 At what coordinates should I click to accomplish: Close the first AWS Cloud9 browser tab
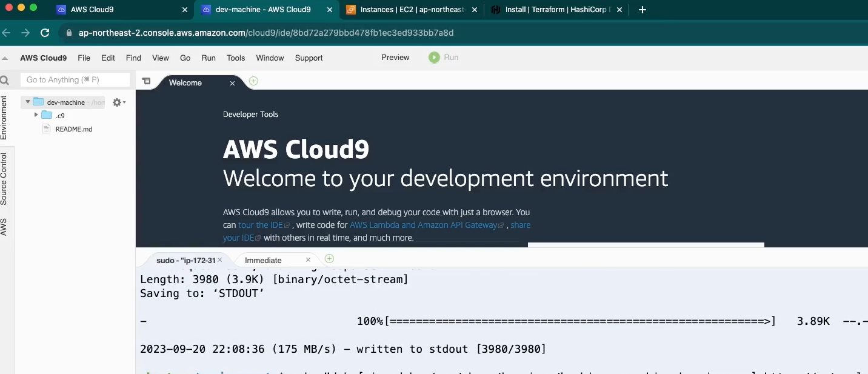coord(185,10)
